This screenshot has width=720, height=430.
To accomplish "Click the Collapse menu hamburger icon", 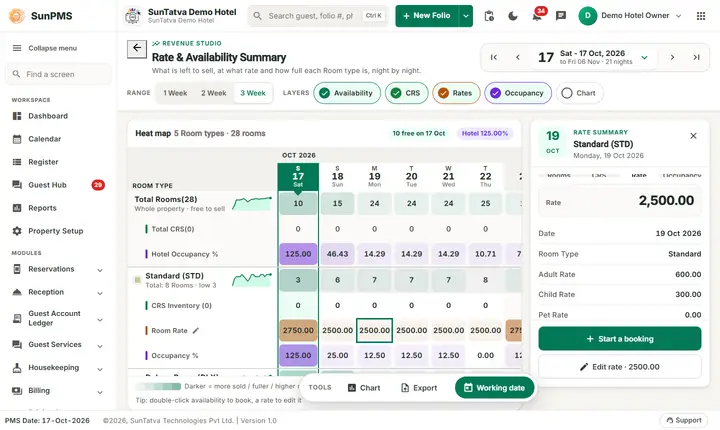I will click(x=17, y=48).
